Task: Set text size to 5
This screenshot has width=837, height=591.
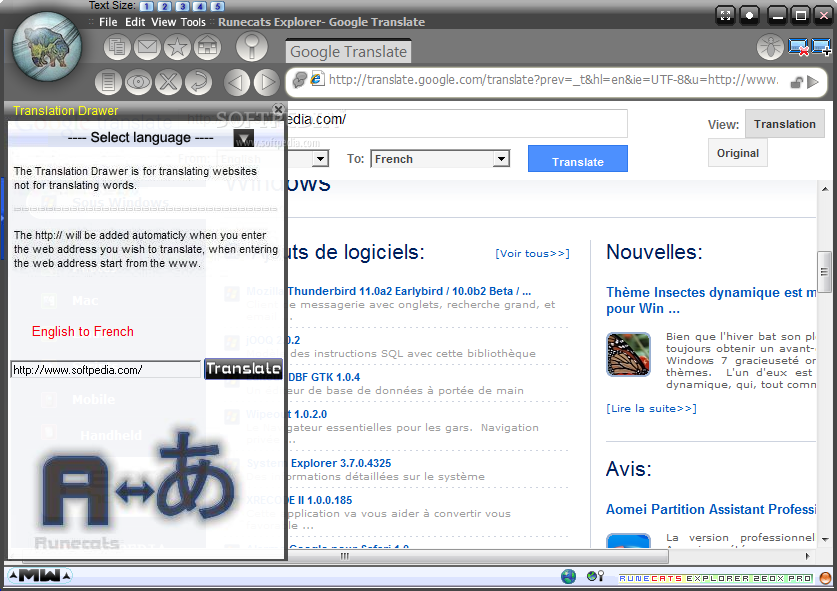Action: (x=217, y=6)
